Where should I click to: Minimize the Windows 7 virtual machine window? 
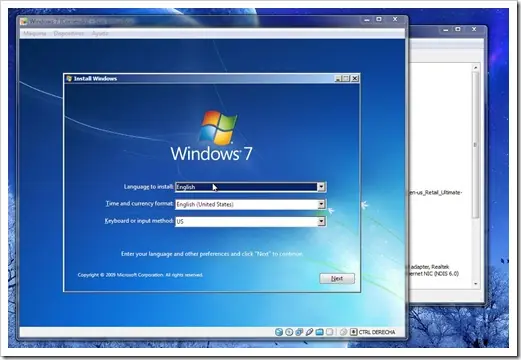pyautogui.click(x=367, y=19)
